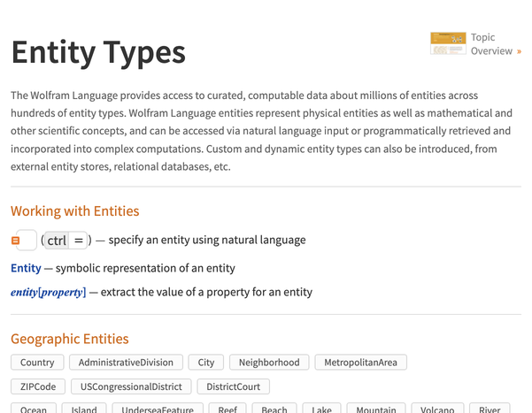Click the equals key label
This screenshot has height=413, width=532.
point(78,241)
